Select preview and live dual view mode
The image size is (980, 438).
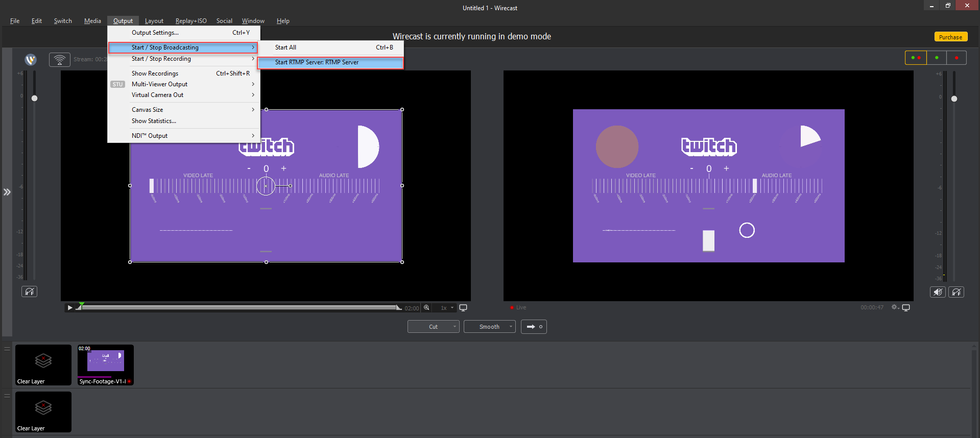coord(916,58)
